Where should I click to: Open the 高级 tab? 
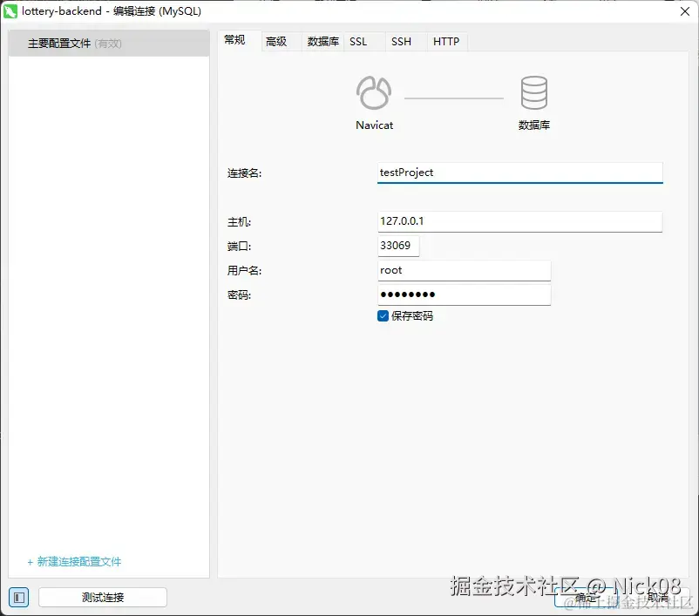tap(279, 39)
